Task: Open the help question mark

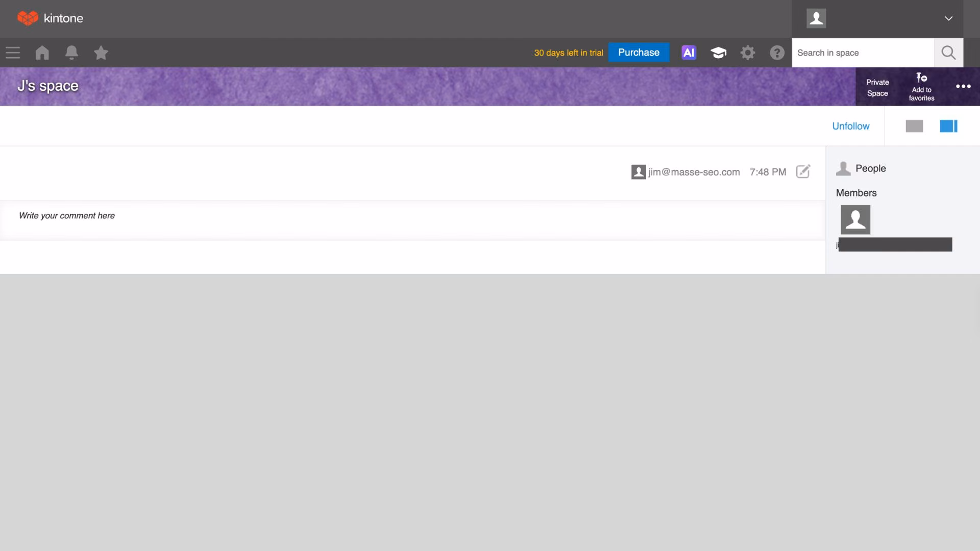Action: (x=777, y=53)
